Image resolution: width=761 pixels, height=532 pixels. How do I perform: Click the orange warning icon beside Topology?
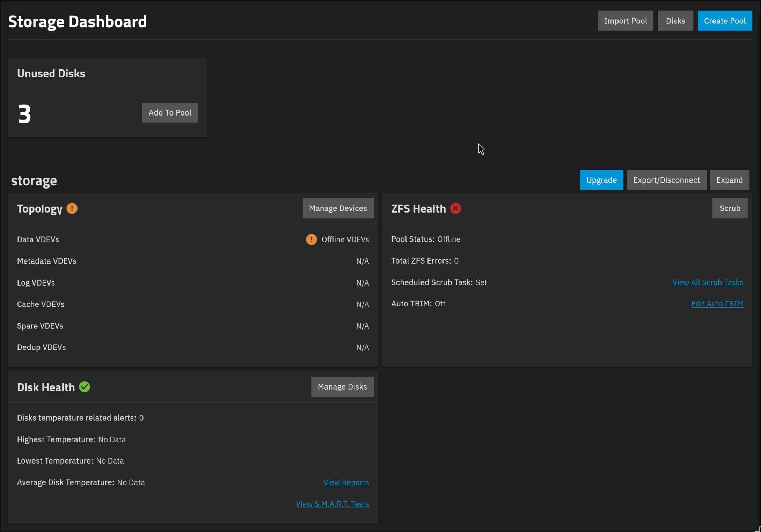tap(72, 208)
